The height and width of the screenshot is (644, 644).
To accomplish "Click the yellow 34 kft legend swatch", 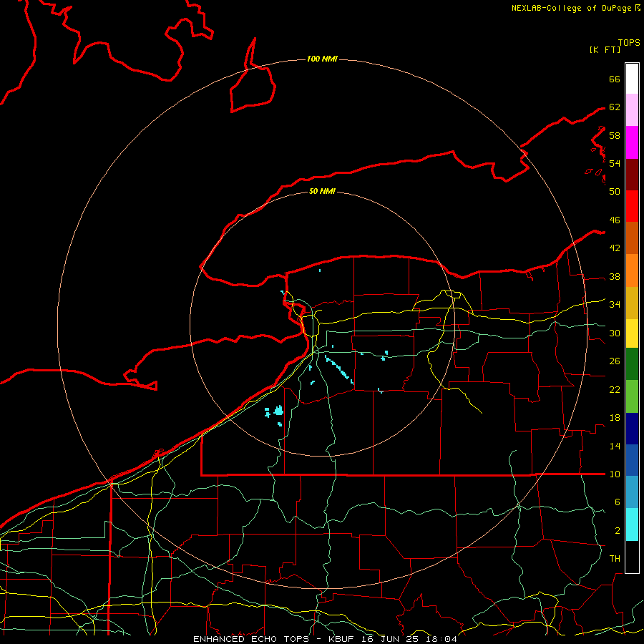I will click(x=632, y=333).
